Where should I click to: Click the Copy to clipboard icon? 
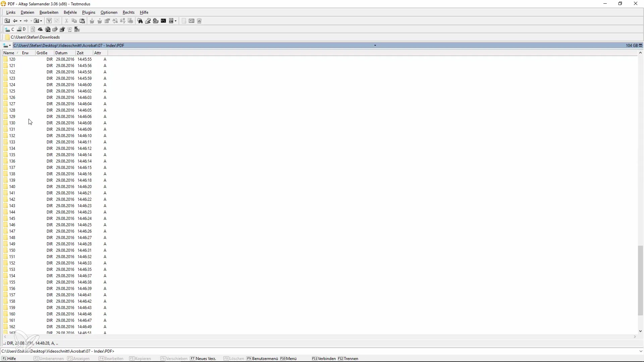pyautogui.click(x=74, y=21)
